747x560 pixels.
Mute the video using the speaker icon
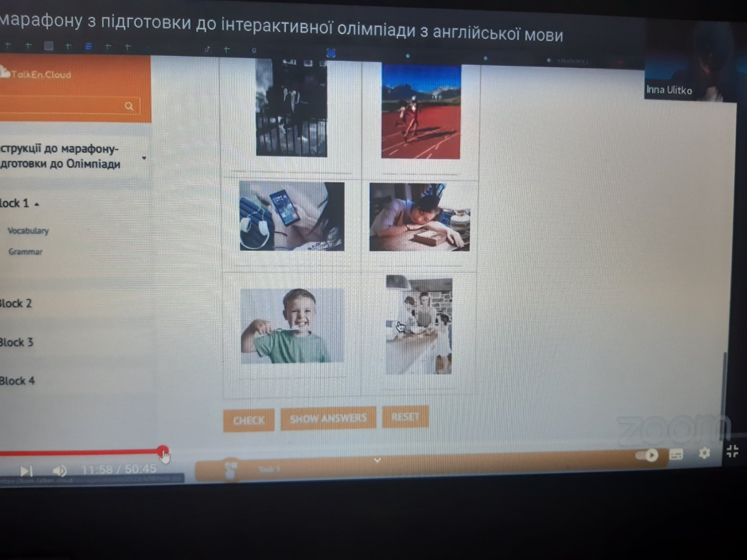point(59,470)
